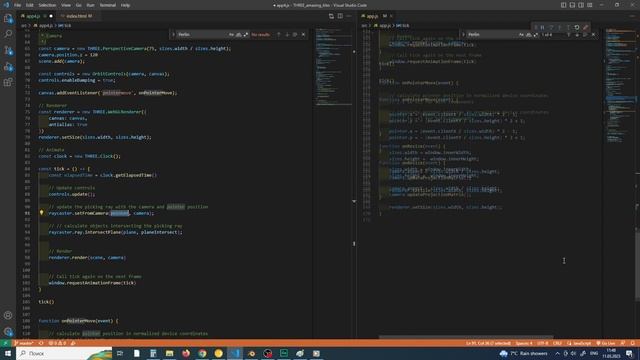Viewport: 640px width, 360px height.
Task: Click the lightbulb code action on line 91
Action: click(x=41, y=213)
